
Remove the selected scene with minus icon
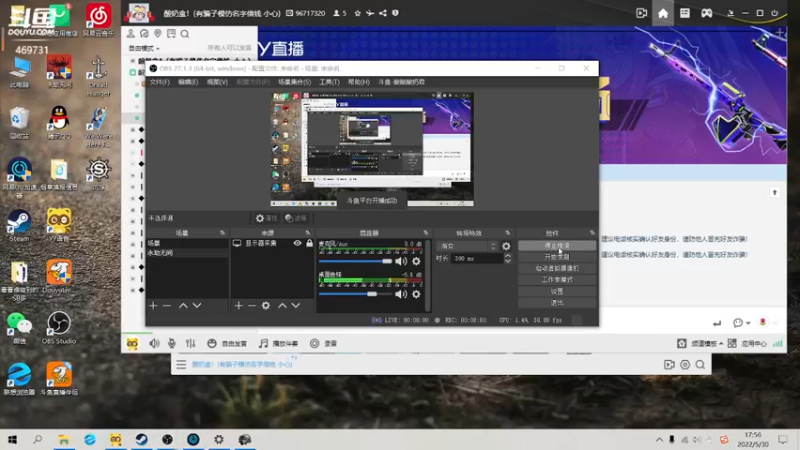(x=167, y=306)
